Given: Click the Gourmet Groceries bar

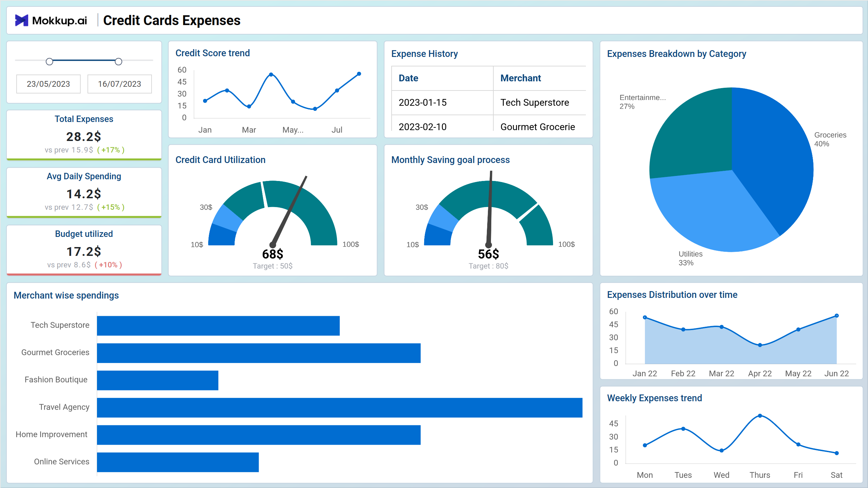Looking at the screenshot, I should pos(259,353).
